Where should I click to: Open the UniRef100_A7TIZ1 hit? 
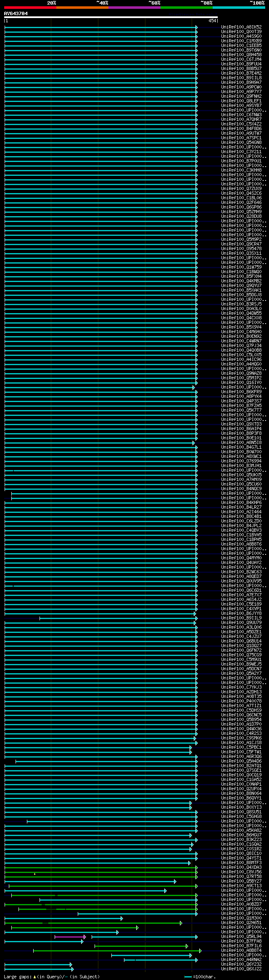pos(241,706)
